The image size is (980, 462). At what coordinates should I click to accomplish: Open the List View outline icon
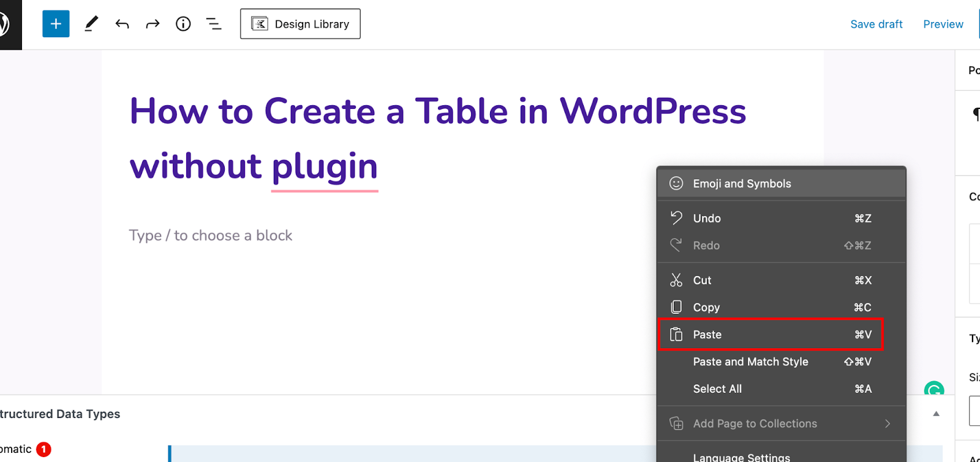tap(214, 24)
